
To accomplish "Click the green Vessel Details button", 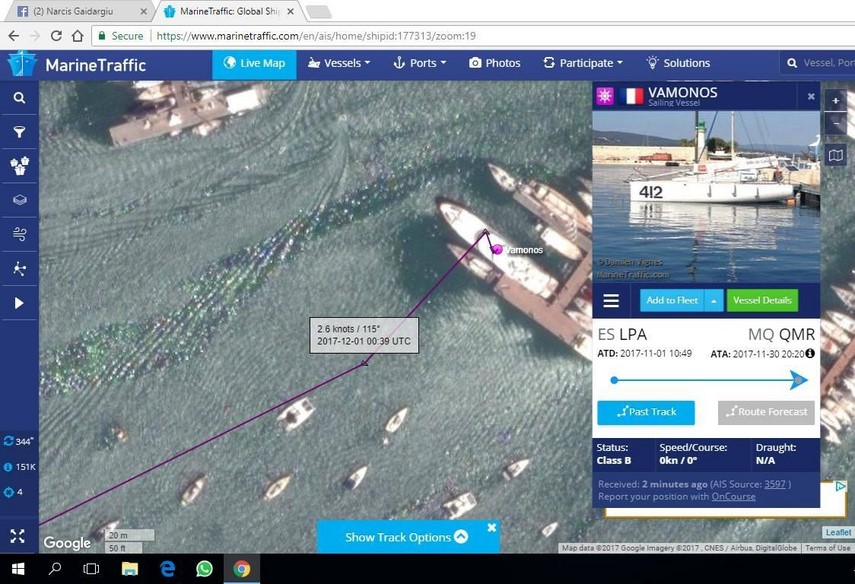I will point(762,301).
